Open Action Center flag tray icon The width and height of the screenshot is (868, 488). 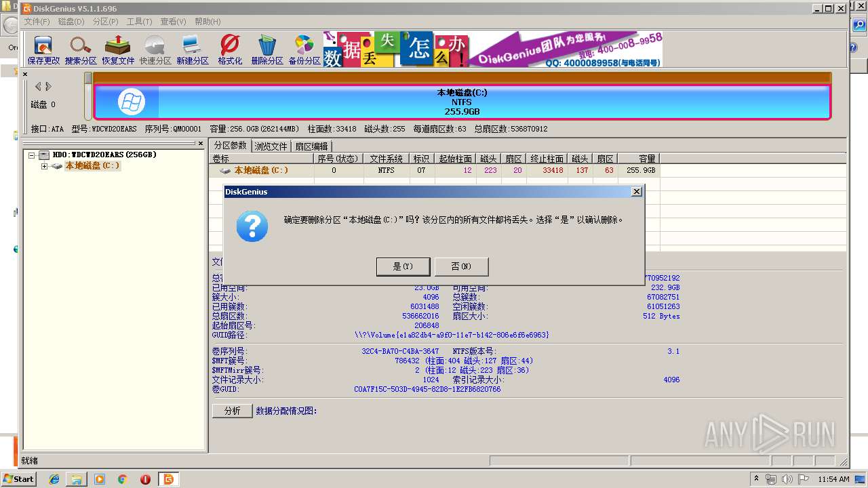[x=804, y=479]
